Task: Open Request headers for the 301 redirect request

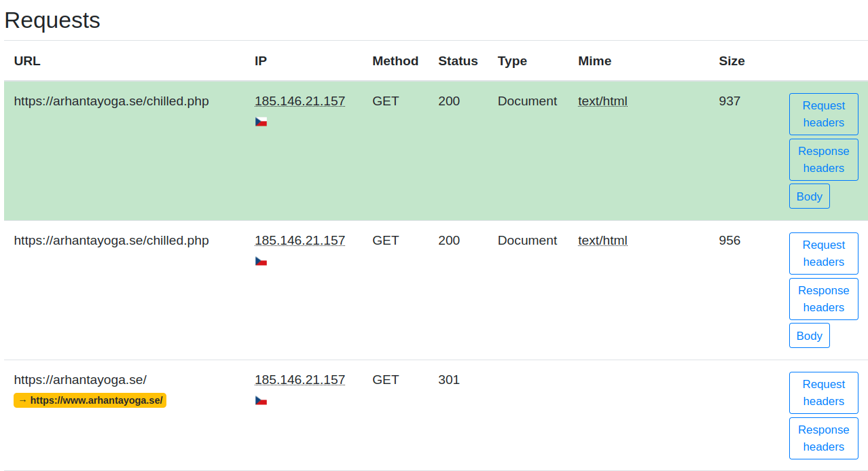Action: [x=823, y=392]
